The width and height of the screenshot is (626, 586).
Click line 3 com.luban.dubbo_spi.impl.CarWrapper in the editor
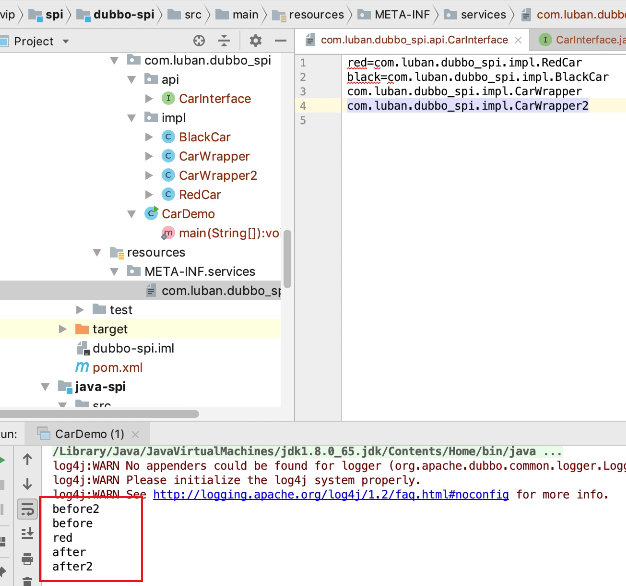(x=464, y=91)
